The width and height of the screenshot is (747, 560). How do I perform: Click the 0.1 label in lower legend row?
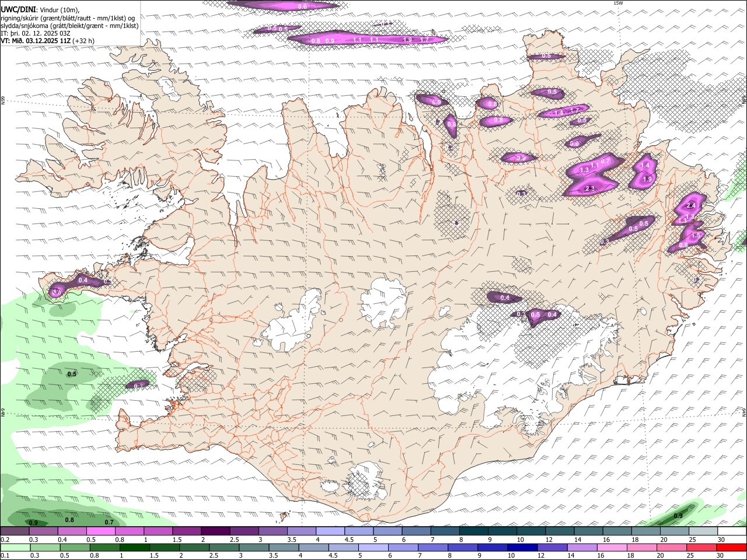[5, 556]
